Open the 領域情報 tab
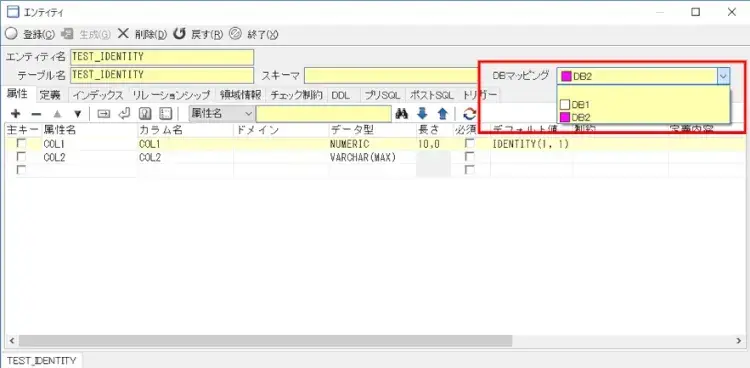Screen dimensions: 750x368 point(241,95)
